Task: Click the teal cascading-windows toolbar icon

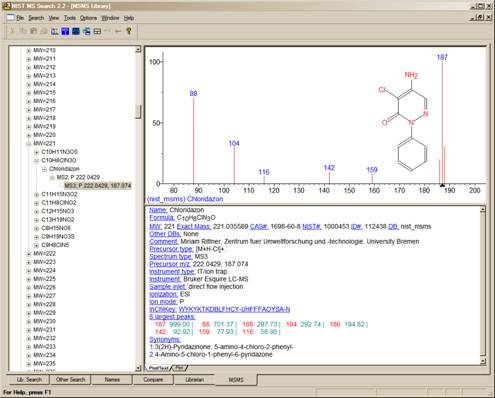Action: click(x=87, y=31)
